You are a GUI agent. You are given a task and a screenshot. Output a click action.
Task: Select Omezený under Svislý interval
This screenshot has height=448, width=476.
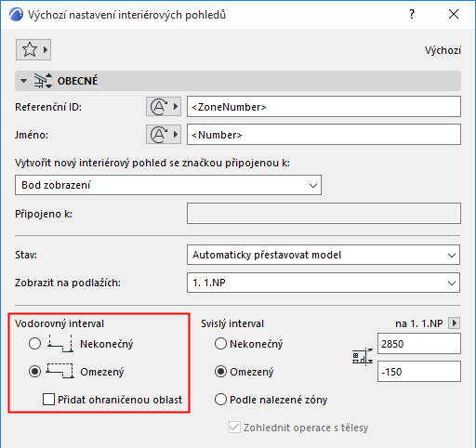pyautogui.click(x=220, y=372)
